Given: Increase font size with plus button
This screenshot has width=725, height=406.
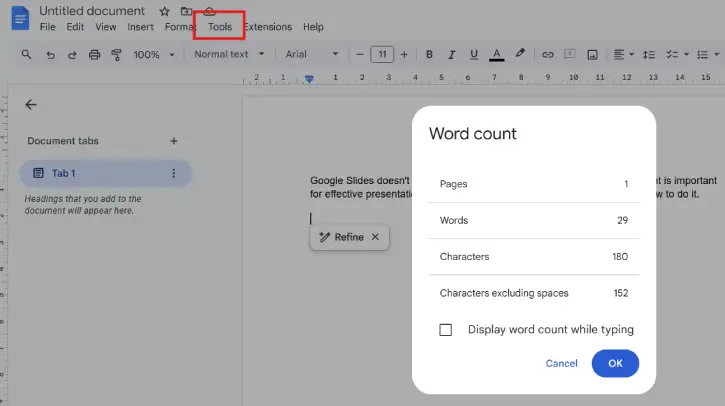Looking at the screenshot, I should coord(404,55).
